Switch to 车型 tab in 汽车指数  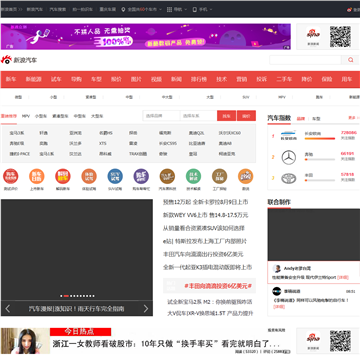click(x=316, y=118)
